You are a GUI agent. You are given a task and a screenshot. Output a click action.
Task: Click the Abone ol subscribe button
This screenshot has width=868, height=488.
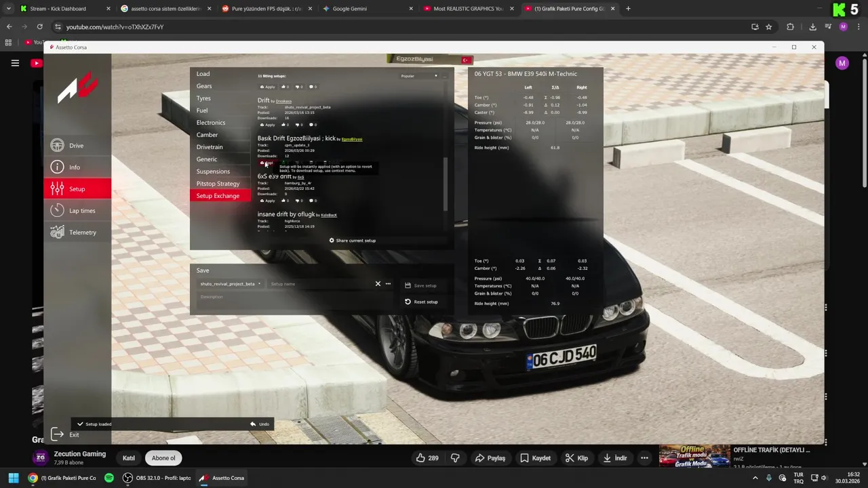pyautogui.click(x=163, y=458)
